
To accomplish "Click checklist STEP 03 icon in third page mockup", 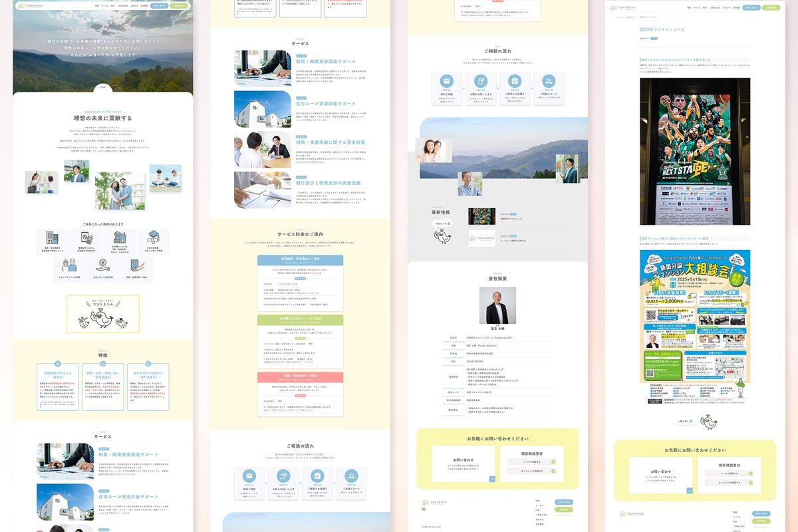I will (x=515, y=80).
